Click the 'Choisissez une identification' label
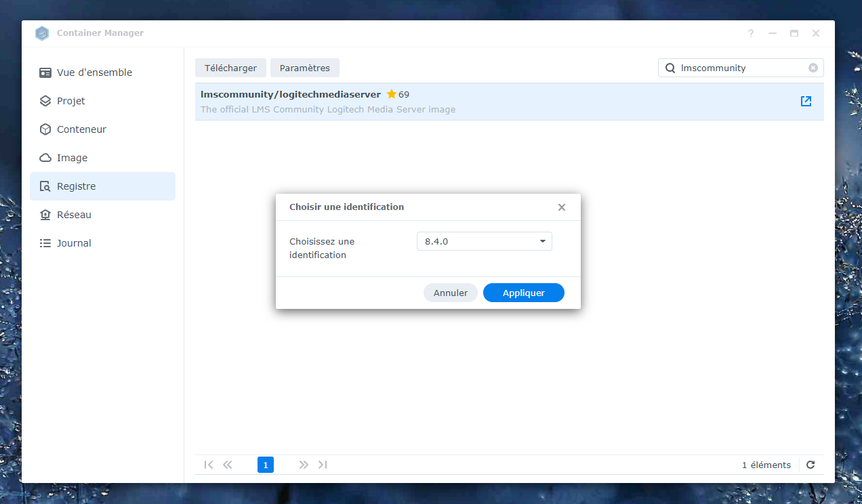 [x=322, y=248]
